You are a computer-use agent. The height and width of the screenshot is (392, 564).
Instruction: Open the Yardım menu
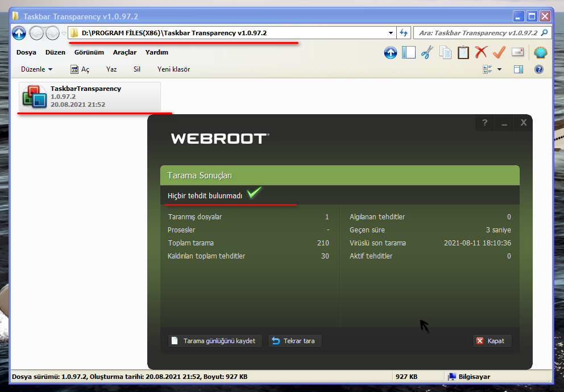coord(157,52)
